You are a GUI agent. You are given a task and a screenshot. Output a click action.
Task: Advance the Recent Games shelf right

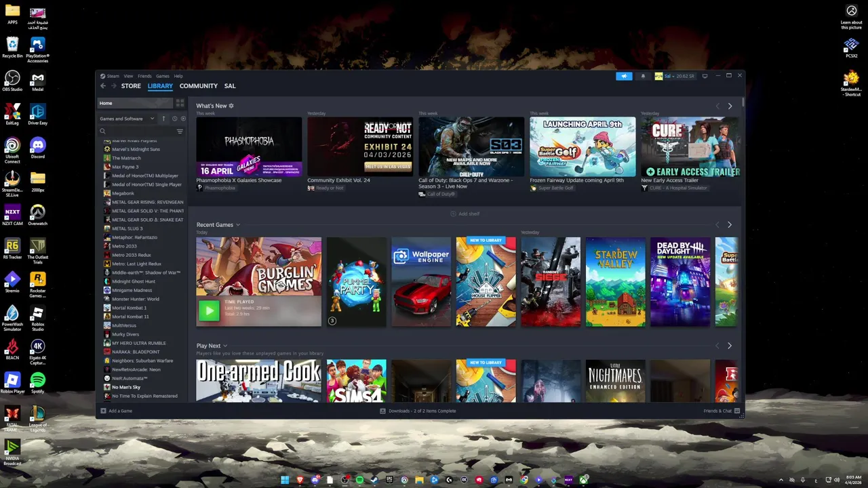pyautogui.click(x=730, y=225)
